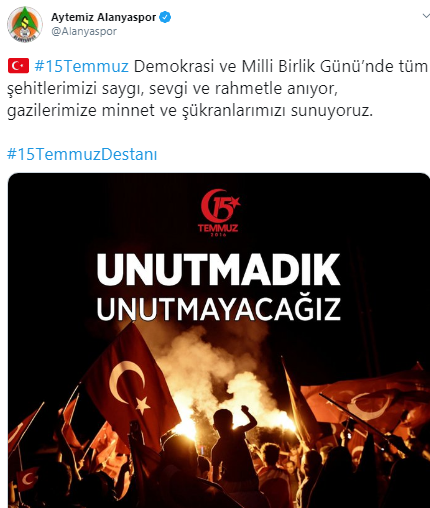Click the UNUTMAYACAĞIZ text in the image
The height and width of the screenshot is (508, 430).
tap(219, 309)
